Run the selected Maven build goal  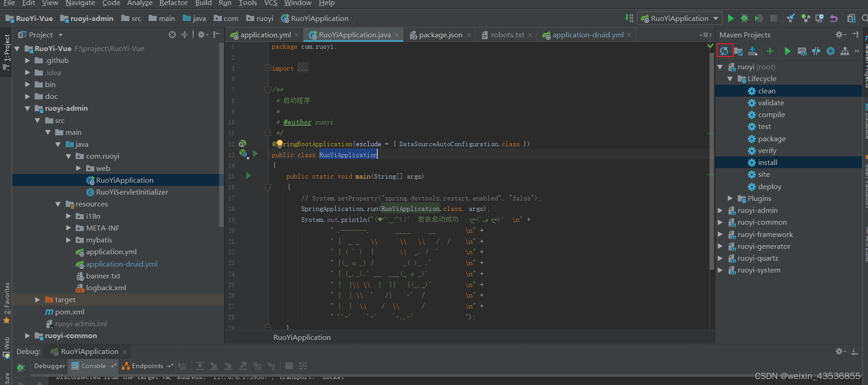click(788, 51)
